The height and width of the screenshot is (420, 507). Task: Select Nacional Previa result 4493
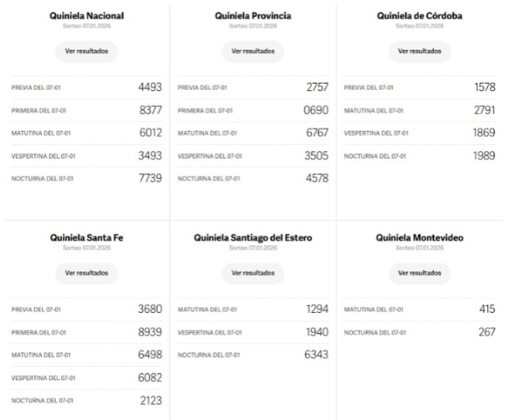click(x=150, y=87)
